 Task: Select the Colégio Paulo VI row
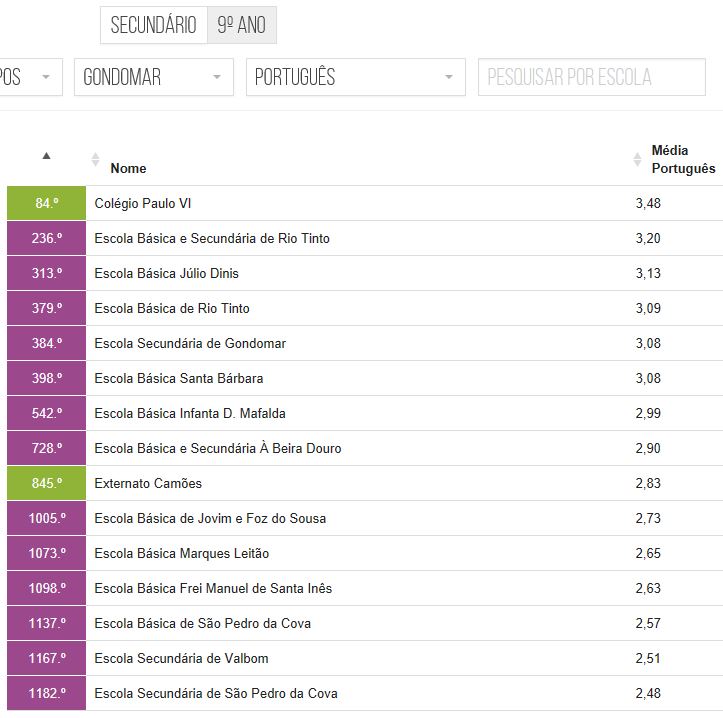coord(365,203)
